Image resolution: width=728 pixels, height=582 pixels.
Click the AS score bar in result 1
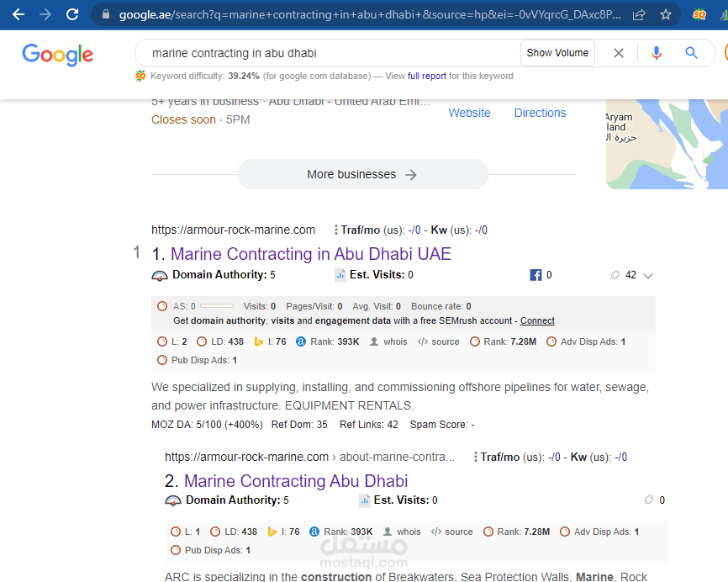pyautogui.click(x=217, y=305)
